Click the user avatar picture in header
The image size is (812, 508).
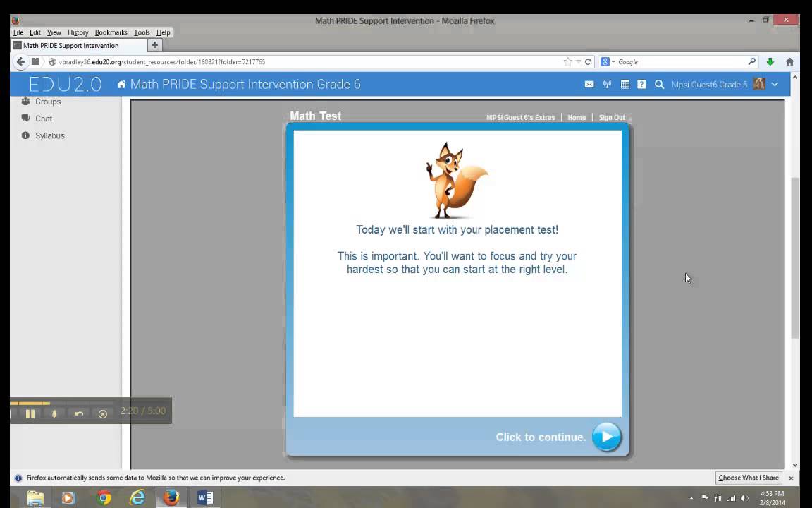pyautogui.click(x=759, y=84)
